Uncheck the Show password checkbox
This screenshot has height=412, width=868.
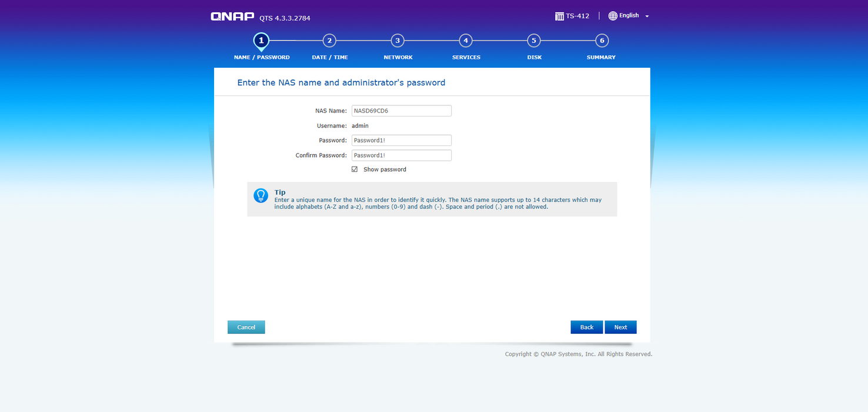(x=355, y=170)
